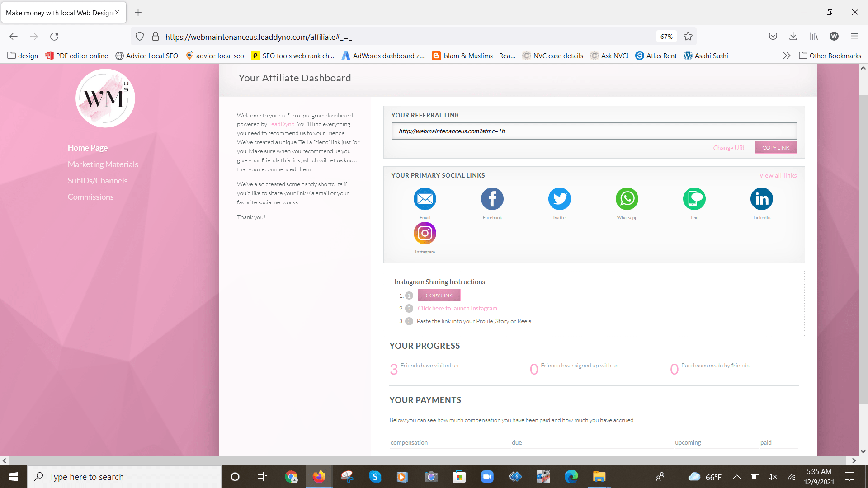Open Advice Local SEO bookmark
This screenshot has width=868, height=488.
(x=147, y=56)
